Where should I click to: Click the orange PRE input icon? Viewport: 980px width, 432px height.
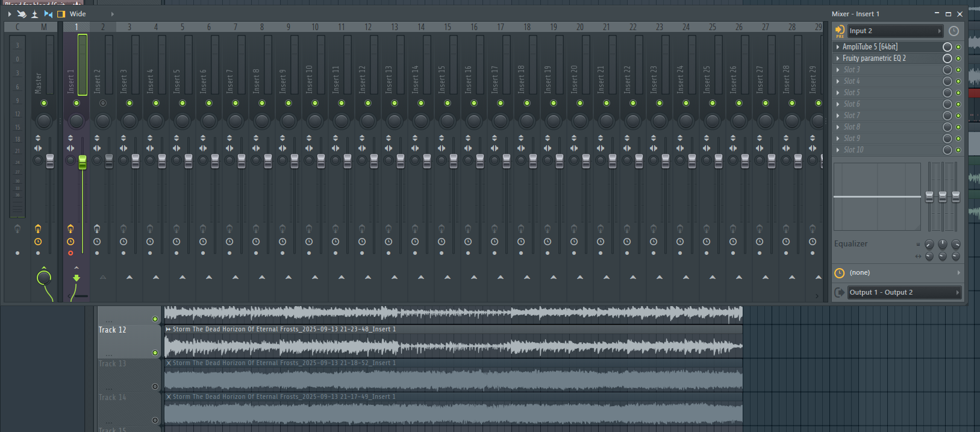840,31
